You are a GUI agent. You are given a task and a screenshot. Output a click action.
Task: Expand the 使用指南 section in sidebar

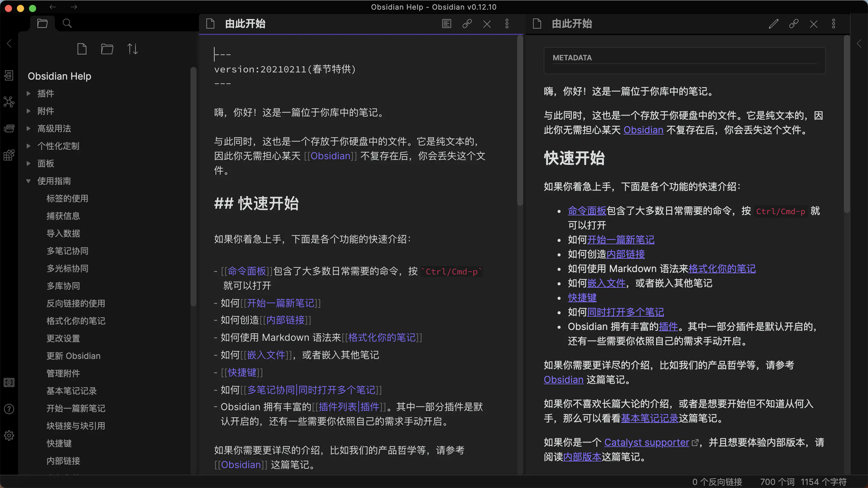(28, 181)
